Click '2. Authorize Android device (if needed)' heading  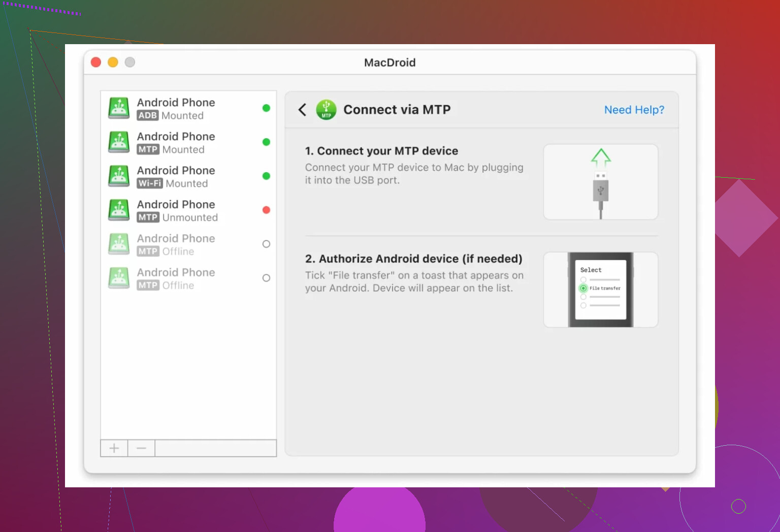(x=414, y=259)
